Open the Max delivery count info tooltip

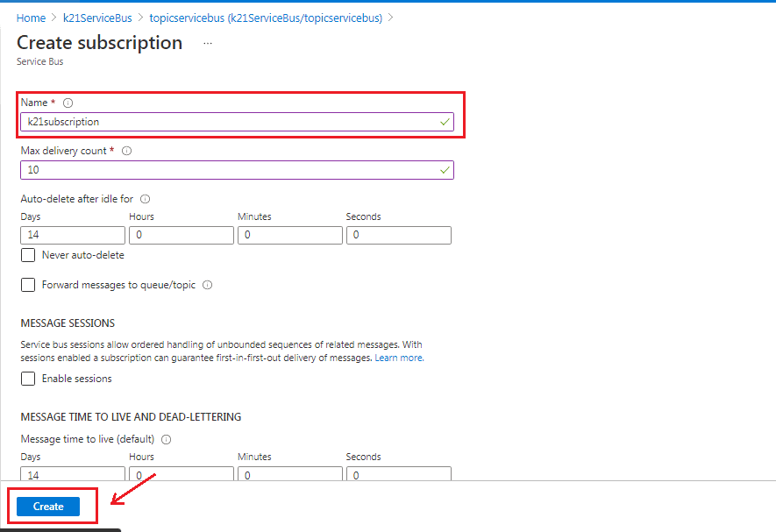click(x=125, y=151)
